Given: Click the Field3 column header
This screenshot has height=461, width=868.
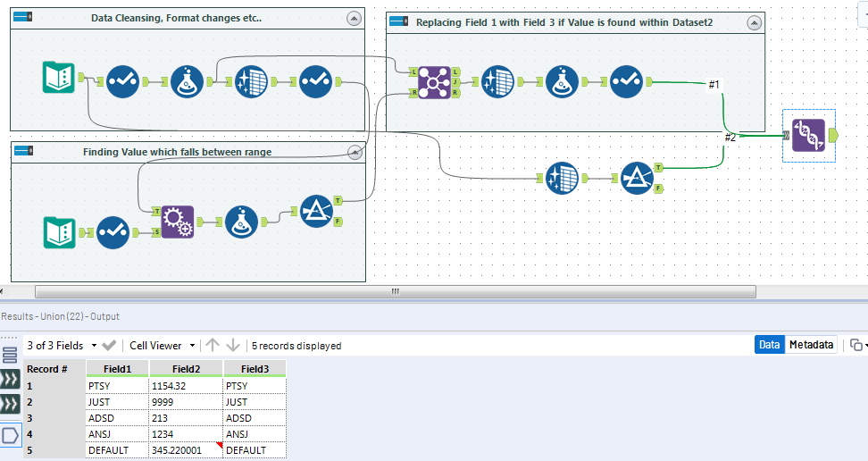Looking at the screenshot, I should coord(255,368).
